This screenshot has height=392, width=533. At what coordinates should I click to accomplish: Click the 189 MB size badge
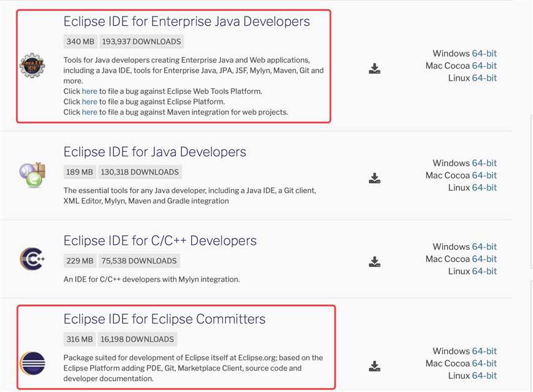pyautogui.click(x=80, y=172)
